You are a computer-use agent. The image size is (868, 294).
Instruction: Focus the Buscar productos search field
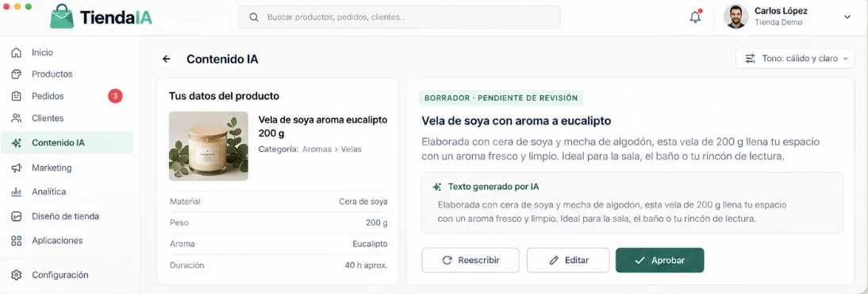click(399, 17)
